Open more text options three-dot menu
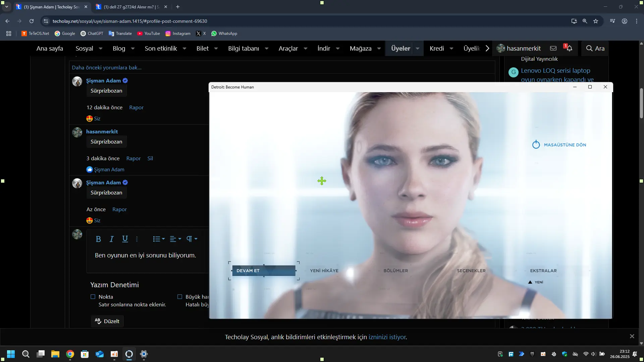This screenshot has height=362, width=644. click(x=137, y=239)
